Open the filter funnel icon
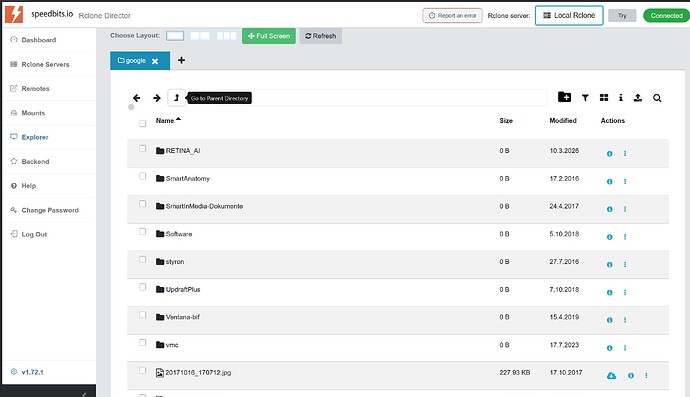Viewport: 690px width, 397px height. (x=585, y=98)
